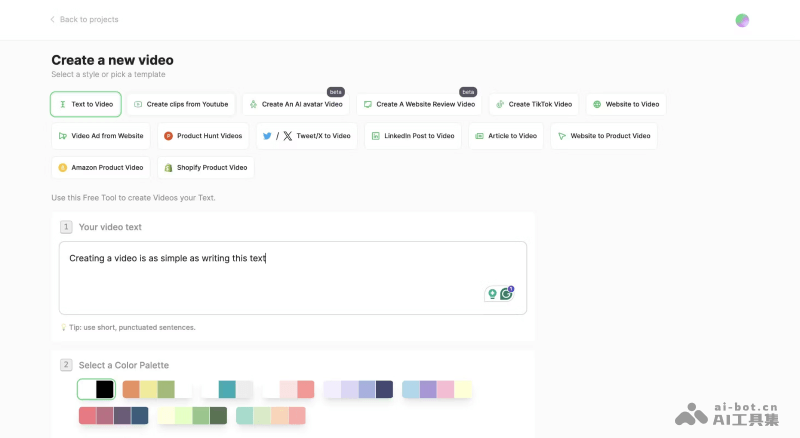This screenshot has width=800, height=438.
Task: Choose Create An AI avatar Video
Action: point(296,104)
